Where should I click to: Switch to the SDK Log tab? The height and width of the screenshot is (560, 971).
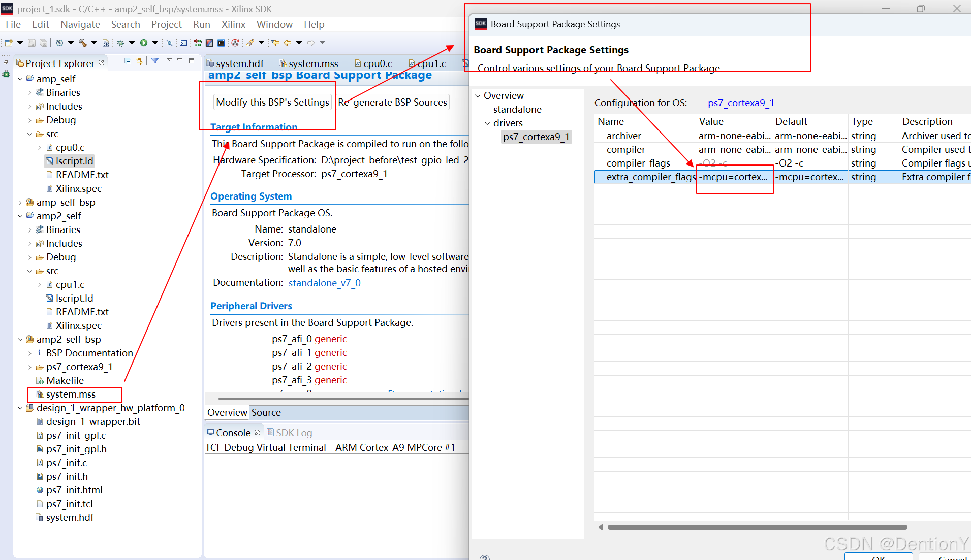[x=290, y=433]
